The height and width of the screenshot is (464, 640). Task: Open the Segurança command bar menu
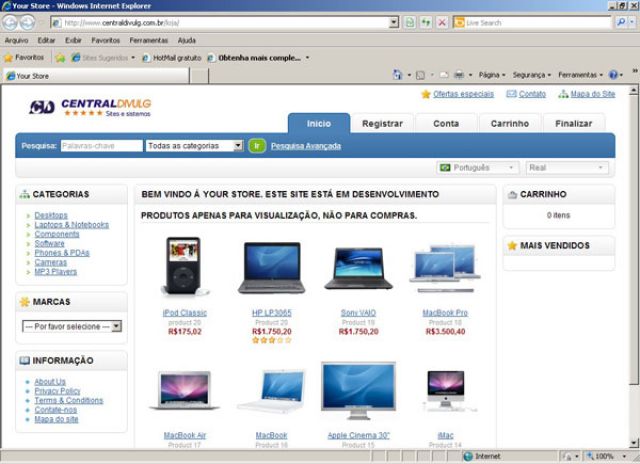pos(532,75)
